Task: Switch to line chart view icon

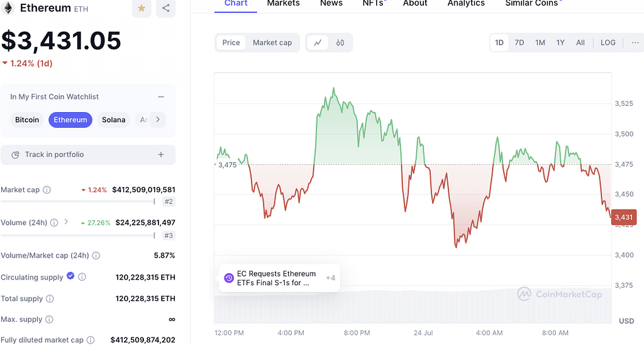Action: pyautogui.click(x=318, y=43)
